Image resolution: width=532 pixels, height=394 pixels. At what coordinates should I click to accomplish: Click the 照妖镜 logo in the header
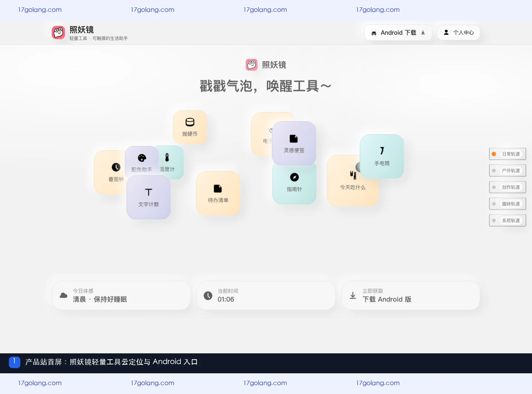tap(58, 33)
